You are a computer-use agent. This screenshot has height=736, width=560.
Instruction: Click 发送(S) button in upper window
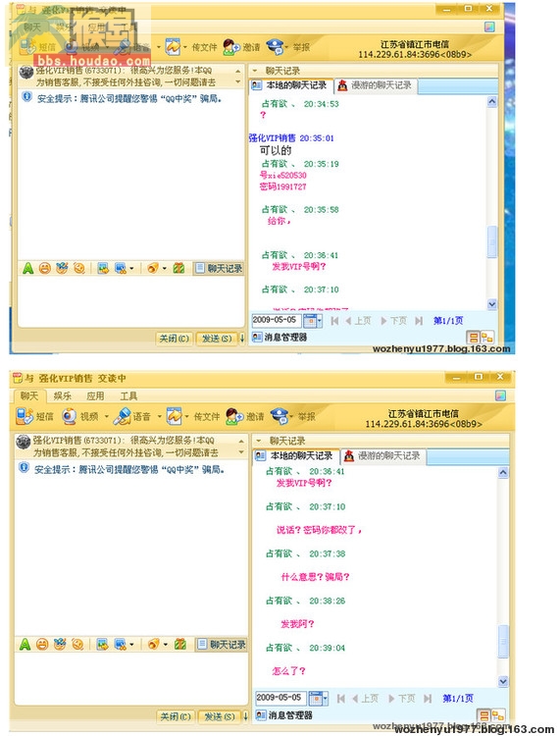coord(216,338)
